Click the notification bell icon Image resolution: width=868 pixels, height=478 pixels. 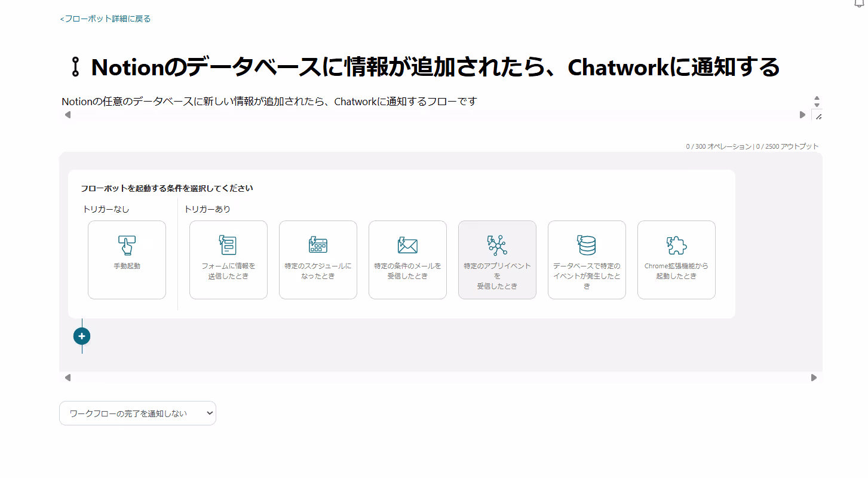[859, 3]
